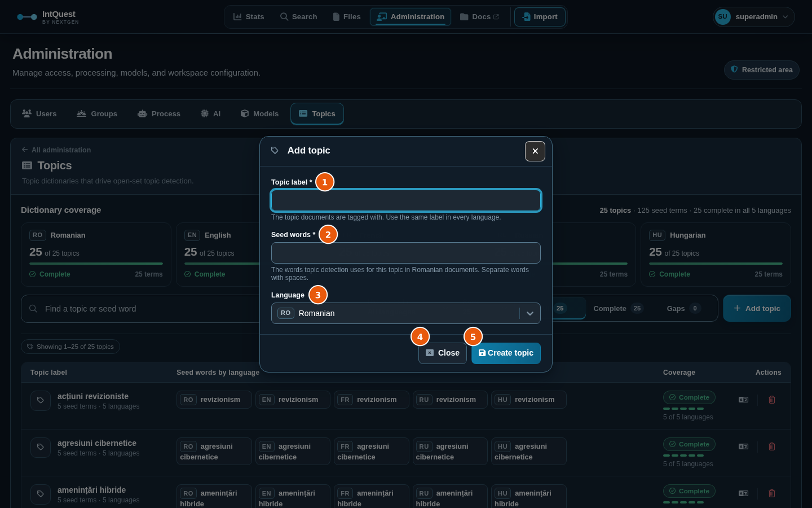Select the RO revizionism seed word chip
Screen dimensions: 812x508
coord(214,400)
